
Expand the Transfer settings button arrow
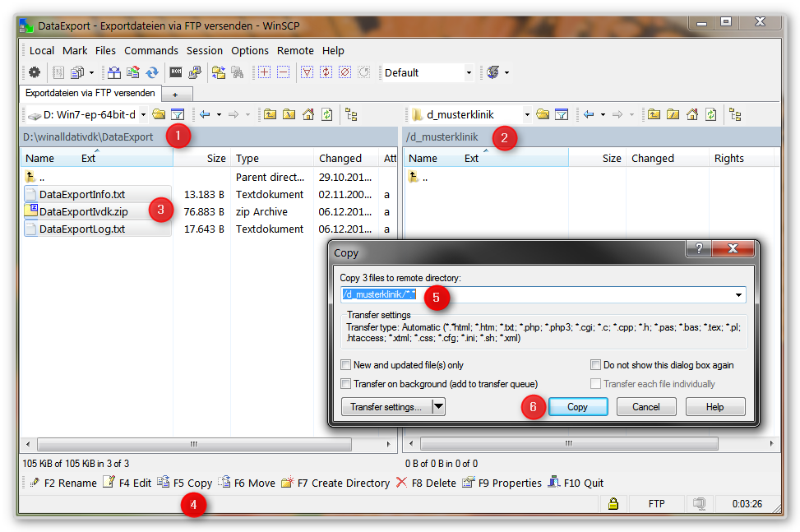[x=437, y=406]
